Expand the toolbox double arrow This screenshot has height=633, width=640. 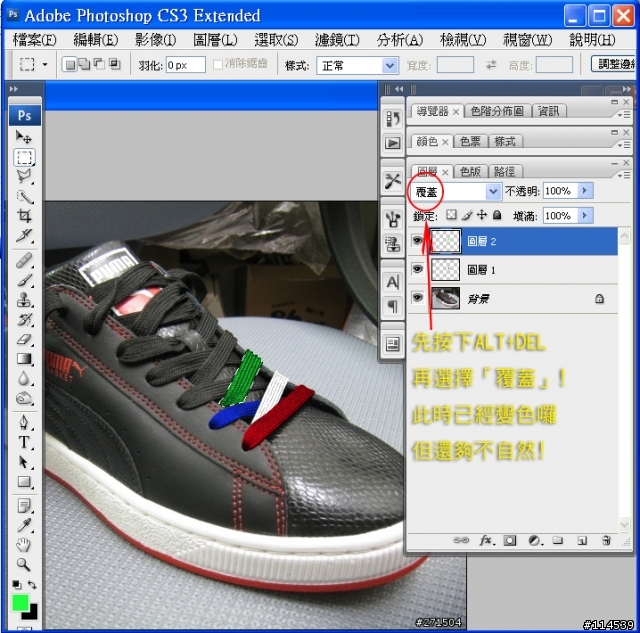coord(13,89)
